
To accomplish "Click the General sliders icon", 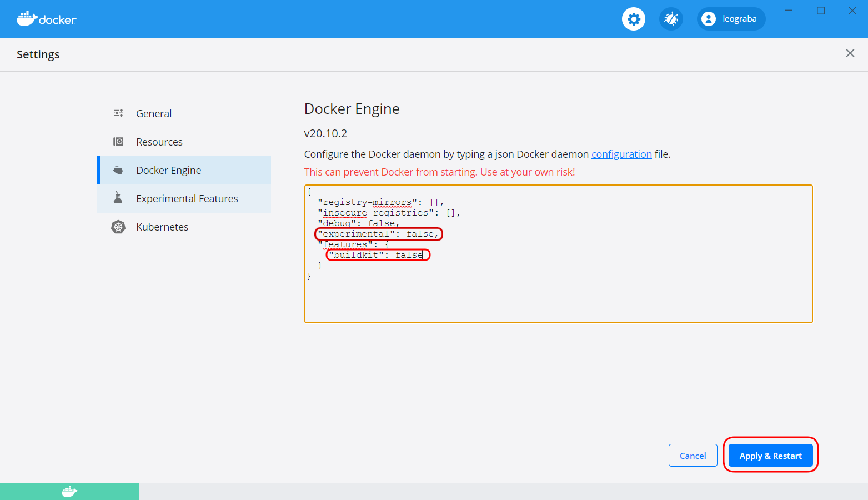I will click(118, 113).
